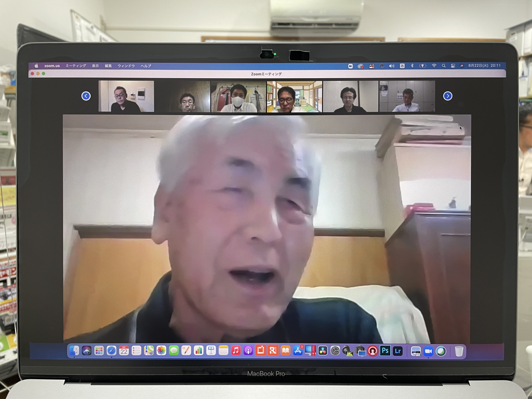
Task: Open the Wi-Fi menu
Action: coord(434,66)
